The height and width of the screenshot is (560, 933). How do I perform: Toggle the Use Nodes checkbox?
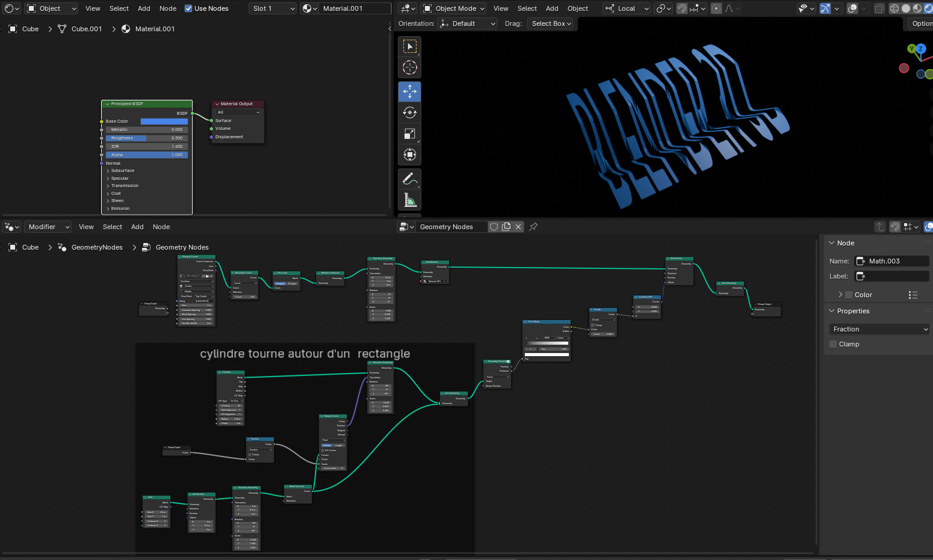click(x=188, y=8)
